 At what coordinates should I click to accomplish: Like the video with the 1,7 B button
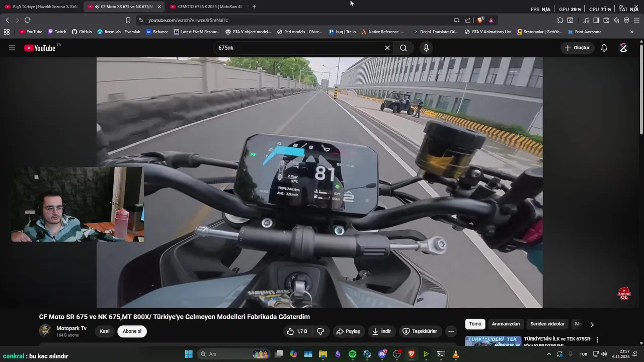pos(297,331)
